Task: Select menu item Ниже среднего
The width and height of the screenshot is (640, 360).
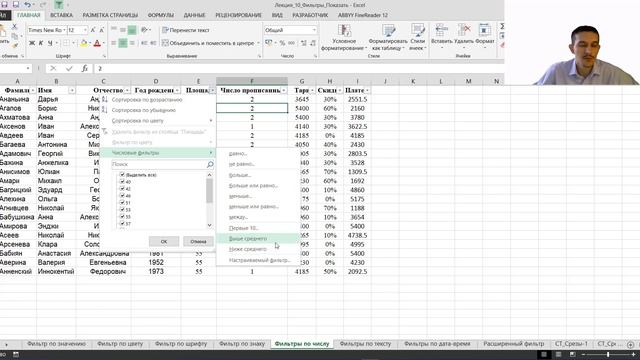Action: click(258, 249)
